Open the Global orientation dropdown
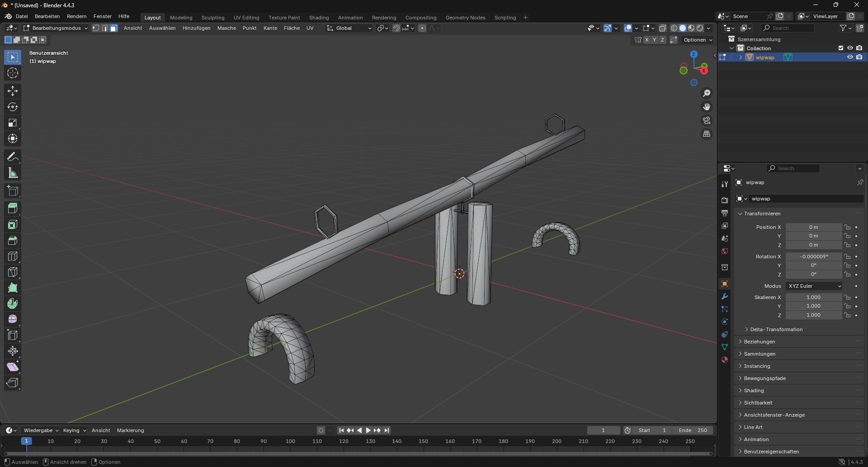The height and width of the screenshot is (467, 868). point(349,29)
